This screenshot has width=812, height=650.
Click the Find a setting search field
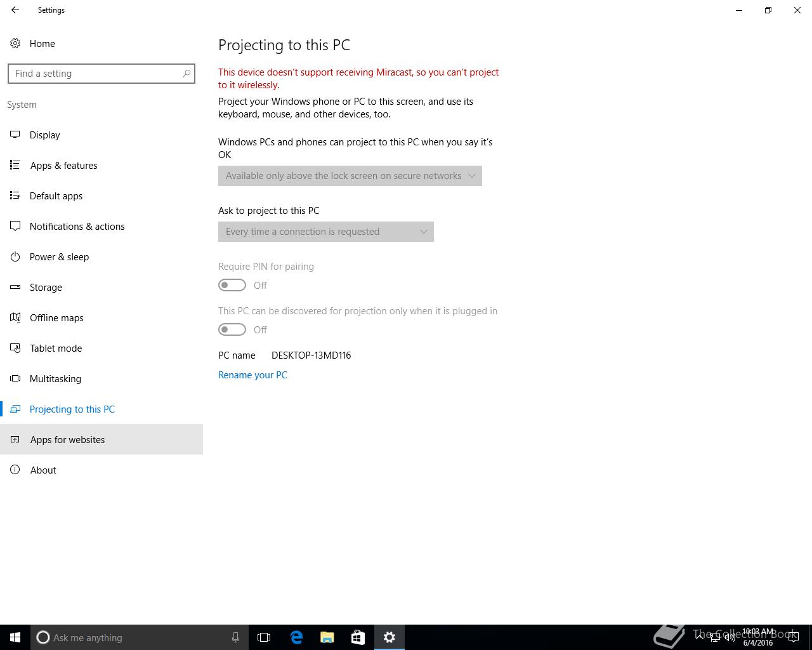[101, 74]
